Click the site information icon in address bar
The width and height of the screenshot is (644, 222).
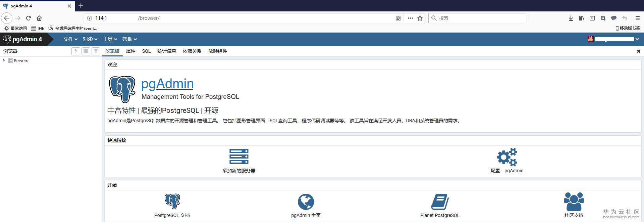point(90,18)
